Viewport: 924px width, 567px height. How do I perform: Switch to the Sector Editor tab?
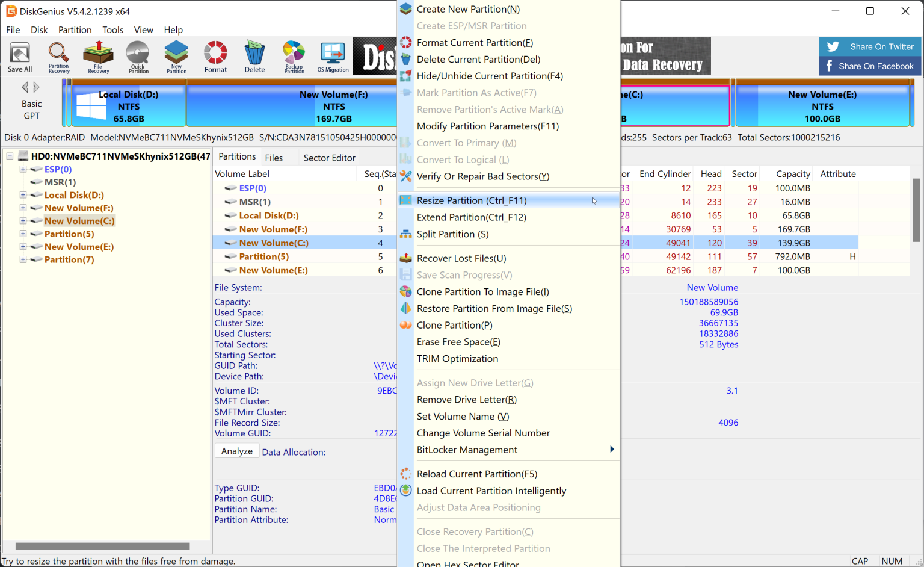[329, 157]
